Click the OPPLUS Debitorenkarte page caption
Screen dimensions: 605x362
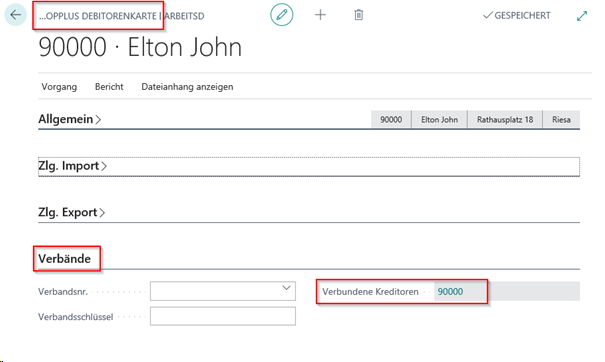pos(98,16)
